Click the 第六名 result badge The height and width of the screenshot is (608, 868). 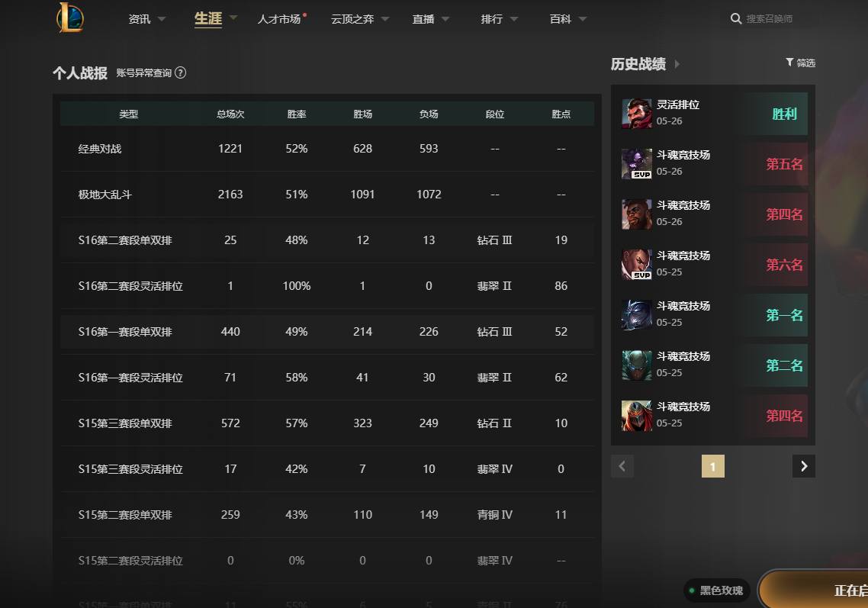pyautogui.click(x=784, y=265)
